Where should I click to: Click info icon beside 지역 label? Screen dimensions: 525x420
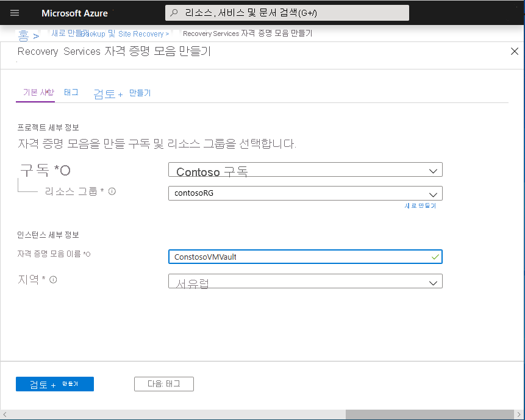coord(53,280)
